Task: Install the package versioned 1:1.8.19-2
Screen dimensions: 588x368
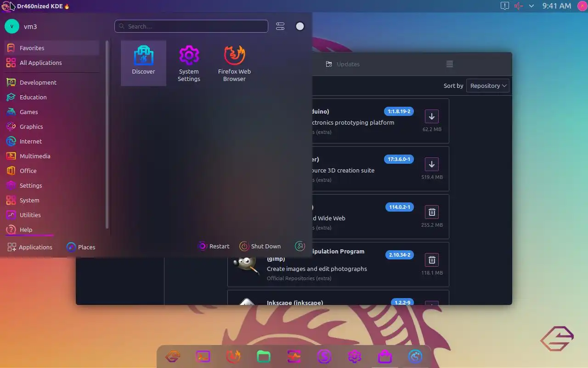Action: [432, 116]
